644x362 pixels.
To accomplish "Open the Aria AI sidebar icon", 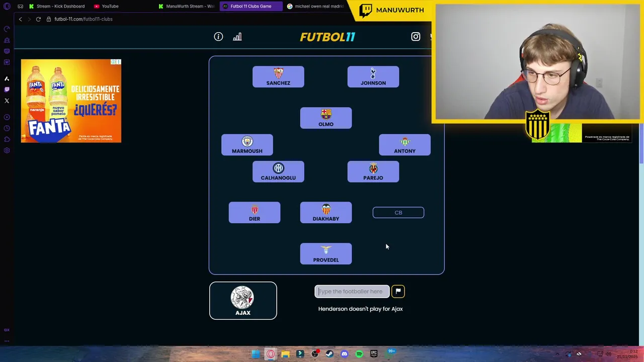I will click(7, 78).
